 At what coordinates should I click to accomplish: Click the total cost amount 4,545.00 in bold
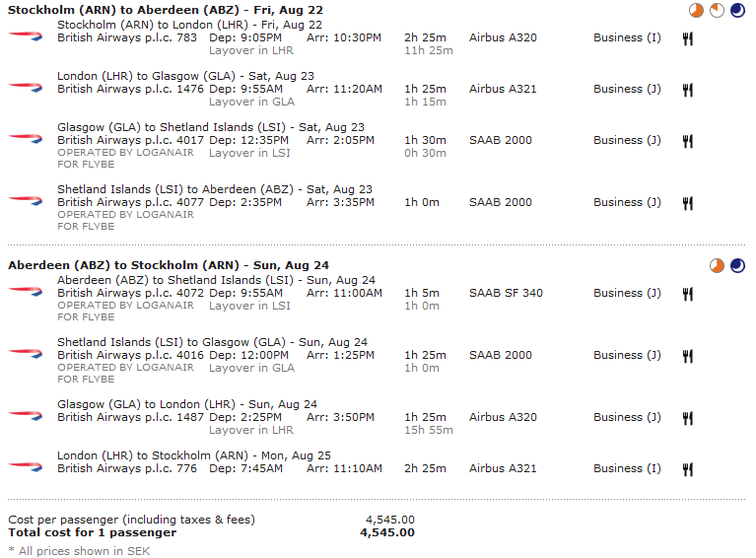[387, 532]
